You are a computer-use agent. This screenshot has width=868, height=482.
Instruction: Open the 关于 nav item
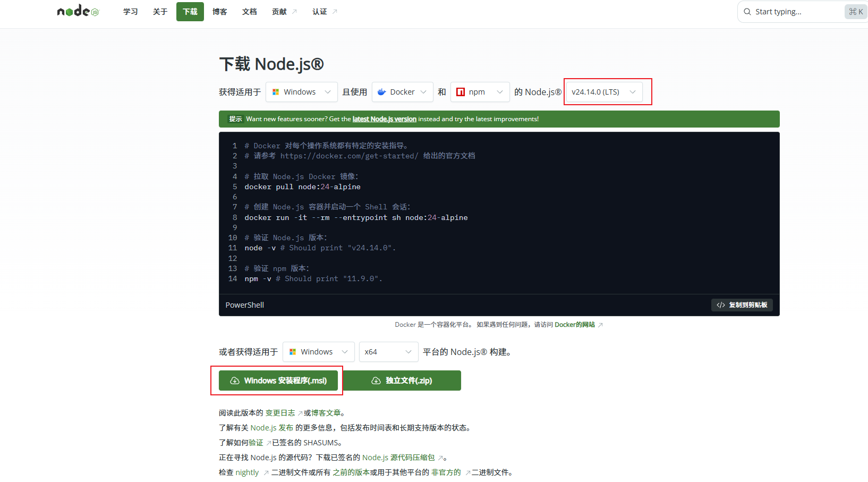point(160,12)
